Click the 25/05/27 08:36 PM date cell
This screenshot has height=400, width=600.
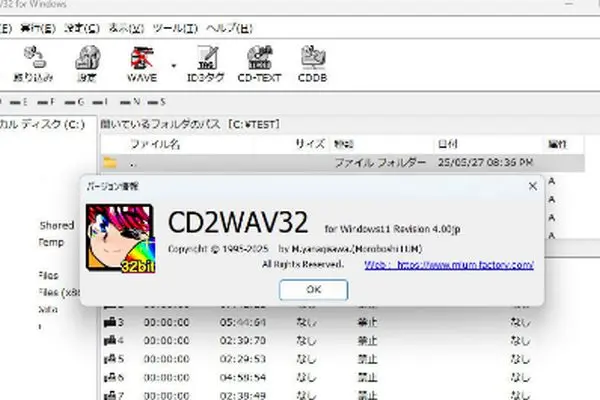[x=485, y=163]
